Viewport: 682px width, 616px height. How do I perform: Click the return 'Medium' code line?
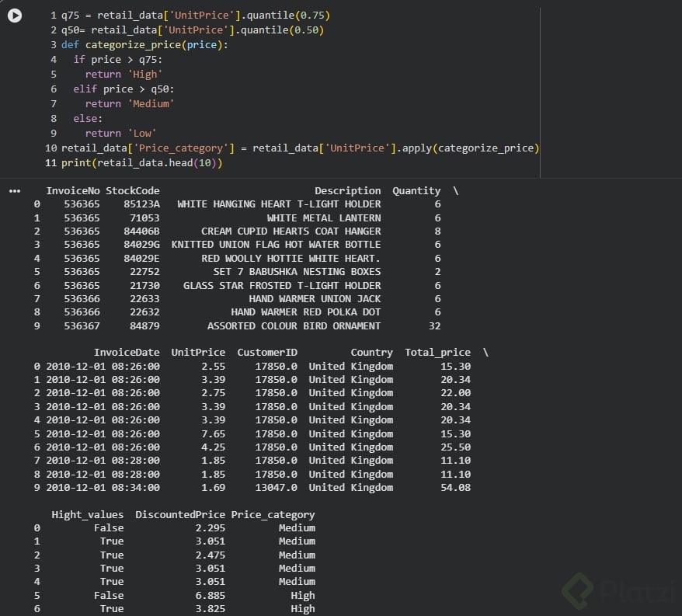tap(130, 104)
